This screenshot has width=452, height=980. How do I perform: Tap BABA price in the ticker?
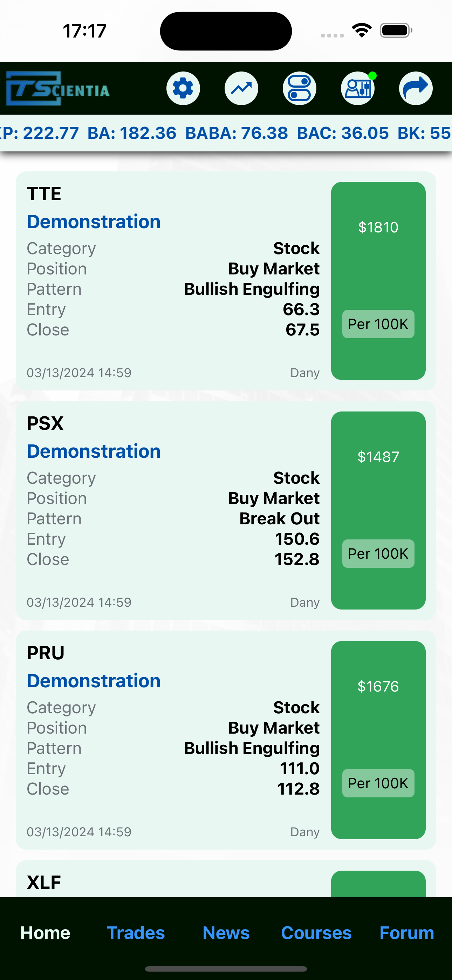[237, 133]
